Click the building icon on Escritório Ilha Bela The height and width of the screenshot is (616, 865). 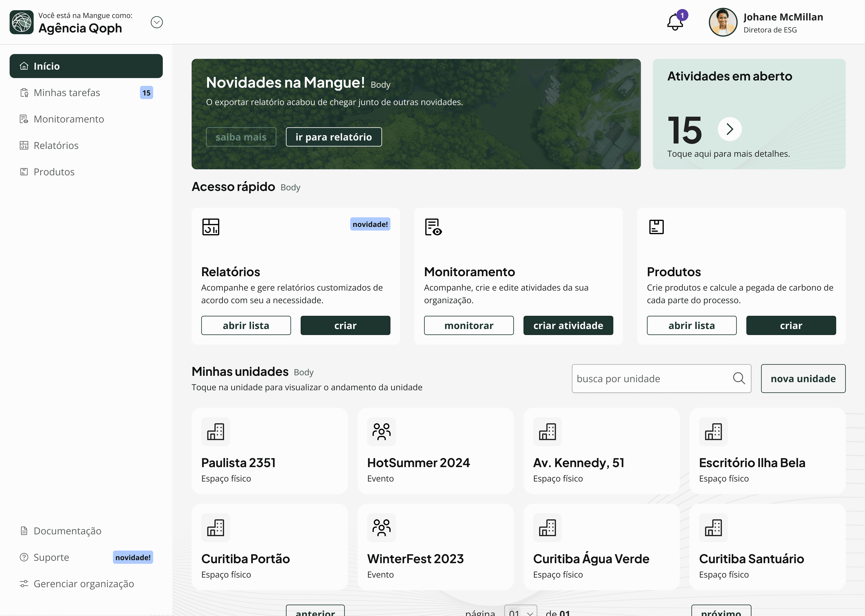tap(714, 432)
